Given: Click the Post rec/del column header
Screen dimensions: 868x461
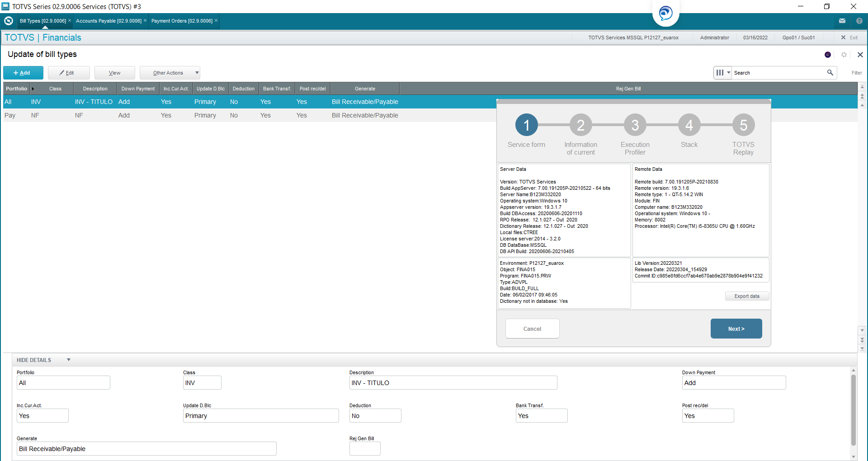Looking at the screenshot, I should (313, 89).
